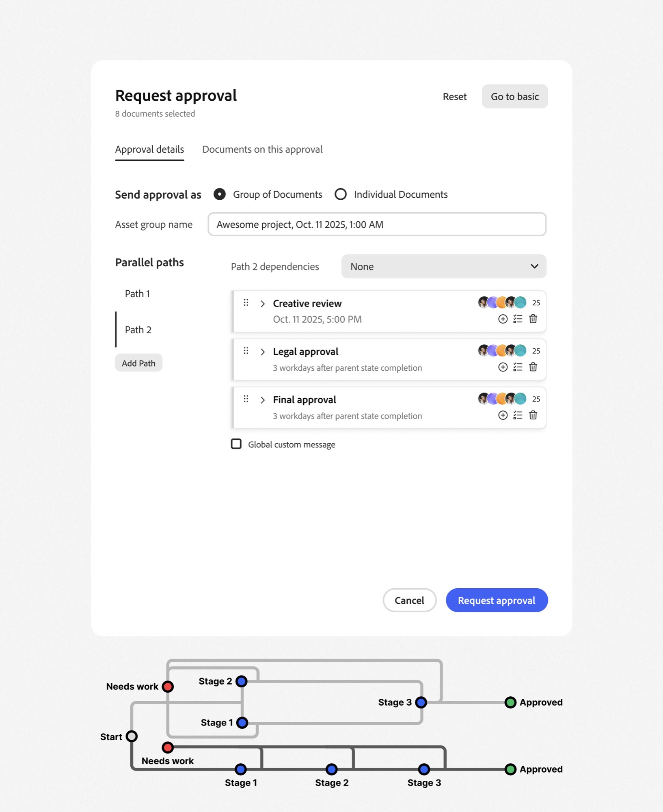Click the Final approval approver avatars
The image size is (663, 812).
(502, 399)
